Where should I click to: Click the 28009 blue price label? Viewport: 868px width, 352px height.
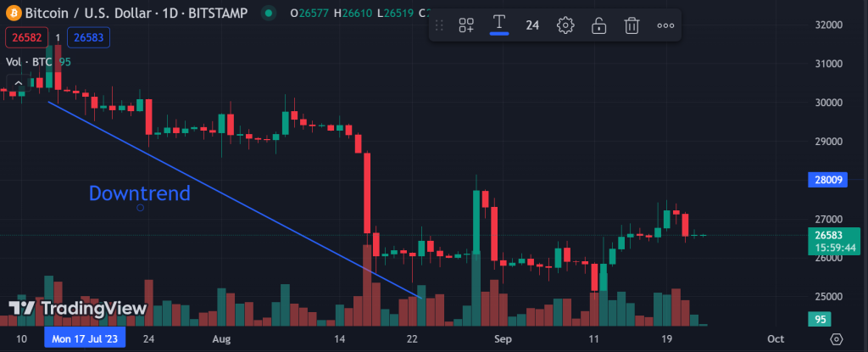827,180
